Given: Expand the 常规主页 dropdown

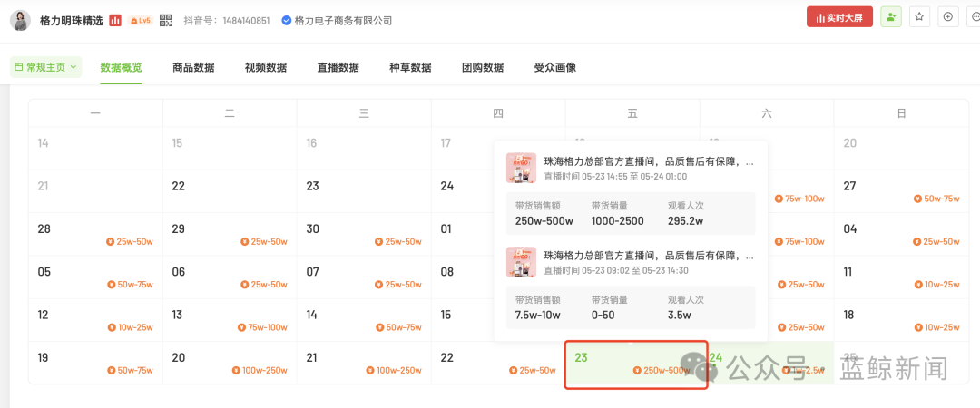Looking at the screenshot, I should (x=45, y=67).
